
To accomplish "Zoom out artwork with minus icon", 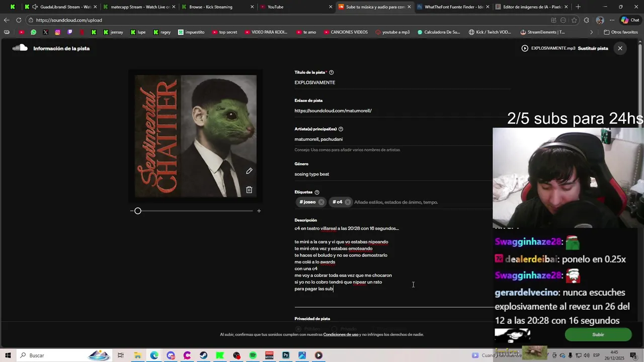I will coord(131,211).
